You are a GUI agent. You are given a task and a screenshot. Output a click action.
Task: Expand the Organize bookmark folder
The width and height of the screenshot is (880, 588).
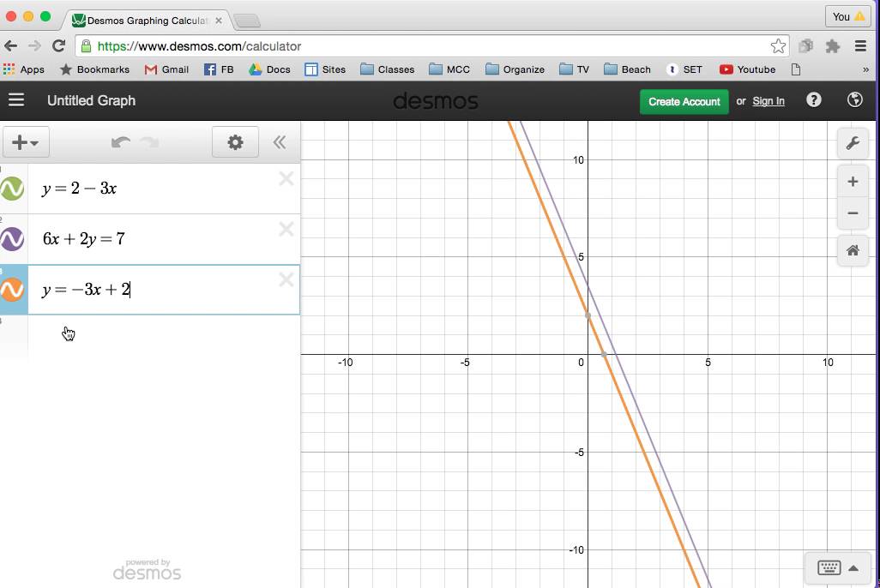pos(515,69)
